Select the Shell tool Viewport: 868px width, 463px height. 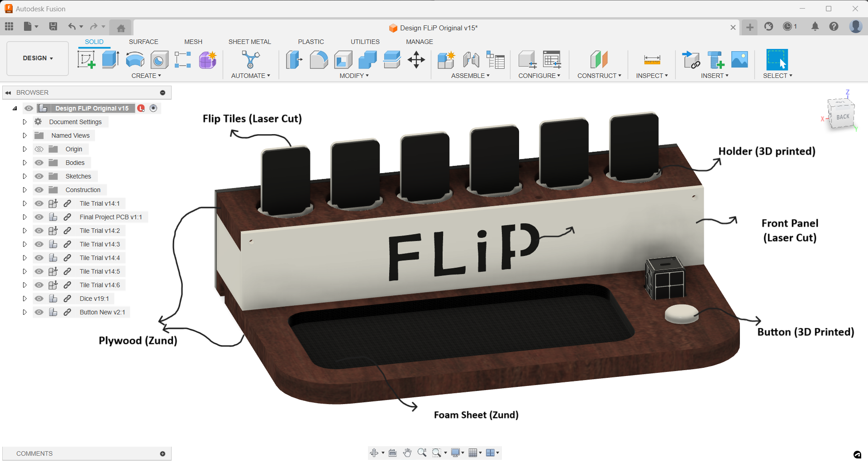click(x=343, y=60)
